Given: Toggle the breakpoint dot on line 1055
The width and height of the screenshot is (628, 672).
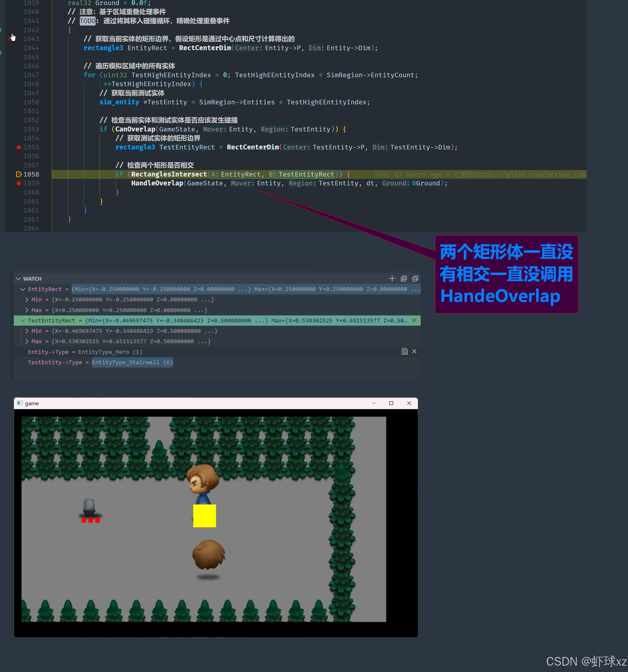Looking at the screenshot, I should click(18, 147).
